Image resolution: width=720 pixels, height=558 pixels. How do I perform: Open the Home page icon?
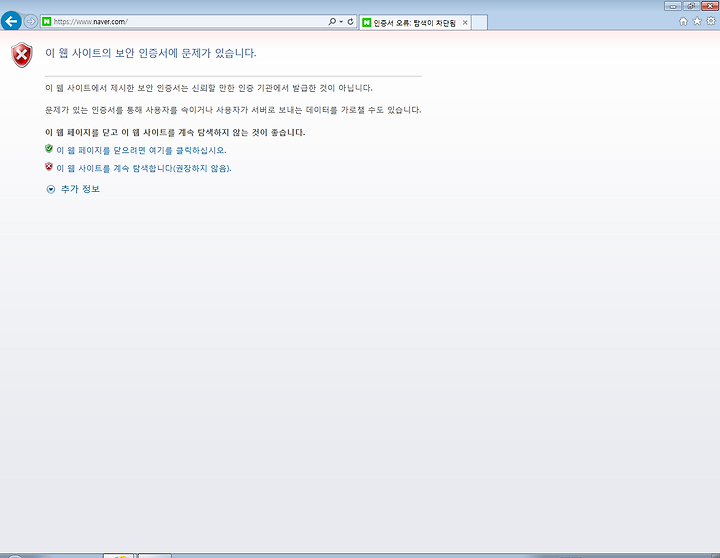tap(683, 21)
